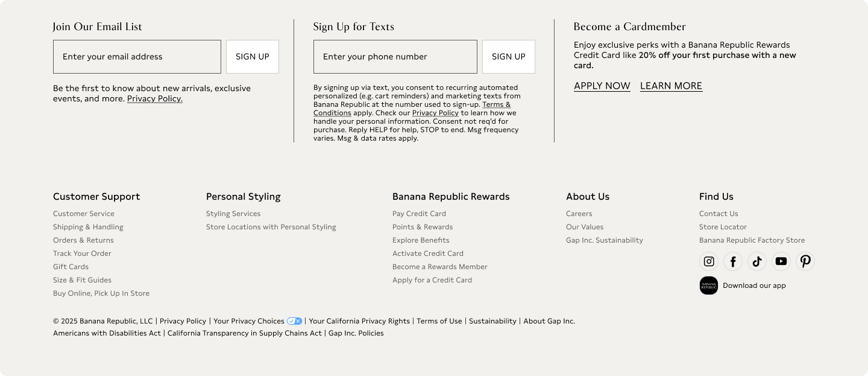Open Privacy Policy link in text consent
Screen dimensions: 868x376
point(435,113)
